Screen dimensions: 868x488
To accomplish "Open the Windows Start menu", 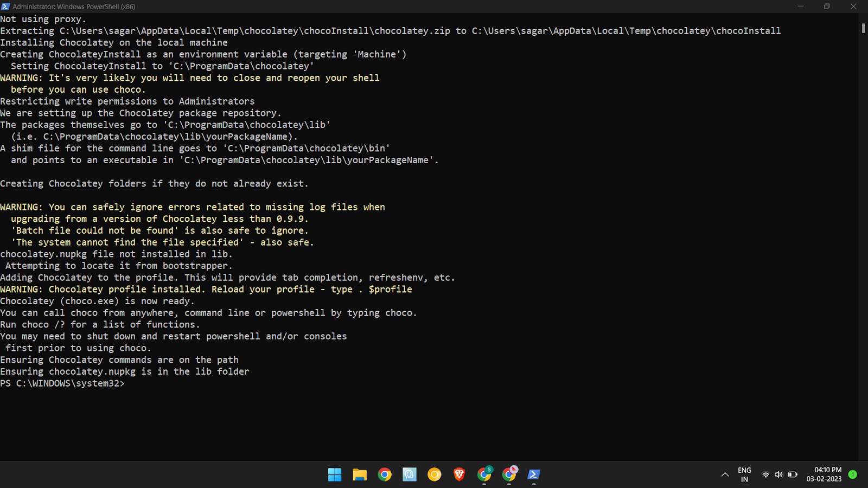I will tap(335, 474).
